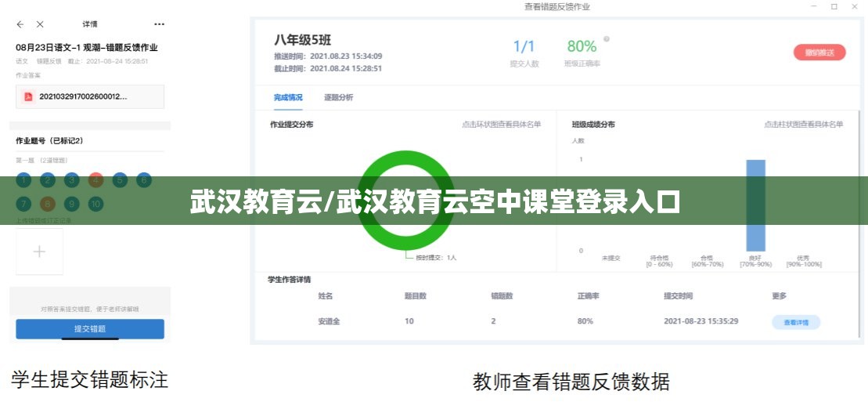This screenshot has height=402, width=868.
Task: Click the 题目数 column header
Action: coord(415,296)
